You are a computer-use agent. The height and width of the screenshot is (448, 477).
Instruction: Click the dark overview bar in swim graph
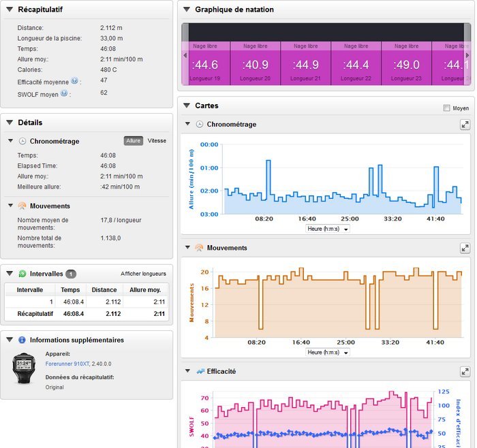click(x=326, y=32)
